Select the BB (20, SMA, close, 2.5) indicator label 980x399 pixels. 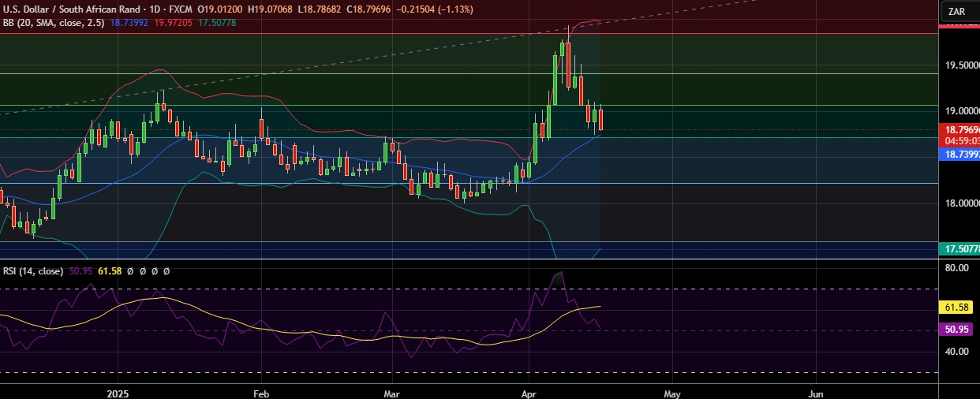53,23
